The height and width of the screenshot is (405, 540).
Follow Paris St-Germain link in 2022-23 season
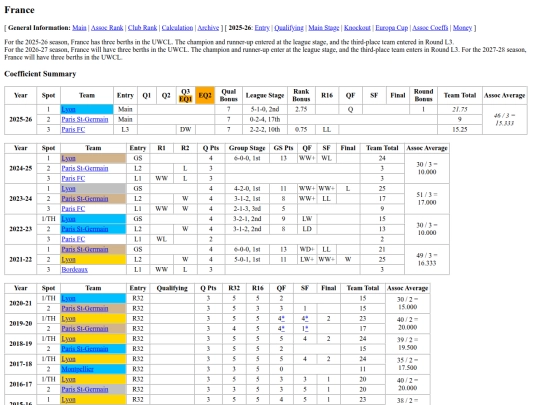(x=85, y=229)
